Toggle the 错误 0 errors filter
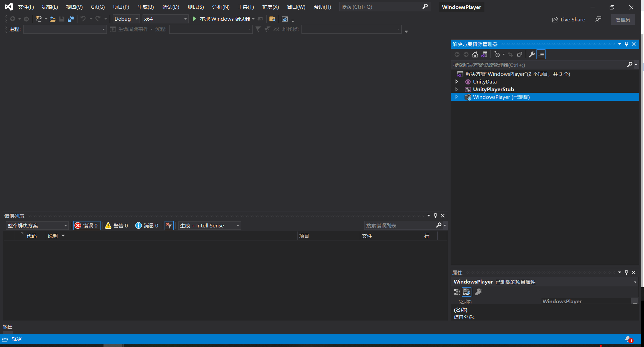The width and height of the screenshot is (644, 347). tap(87, 226)
